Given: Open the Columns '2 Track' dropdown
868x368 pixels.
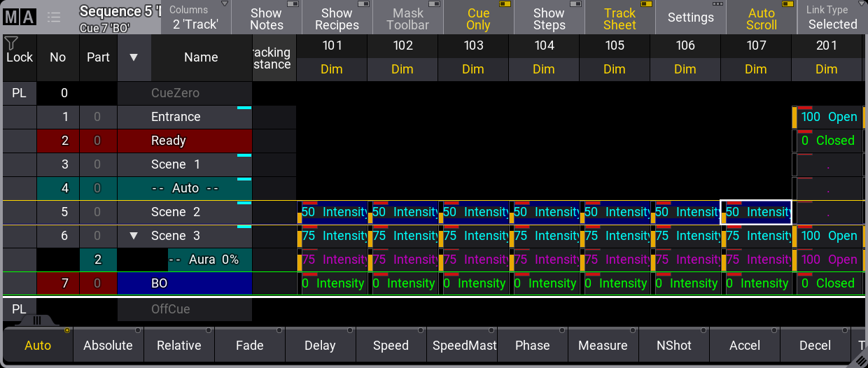Looking at the screenshot, I should (x=195, y=17).
